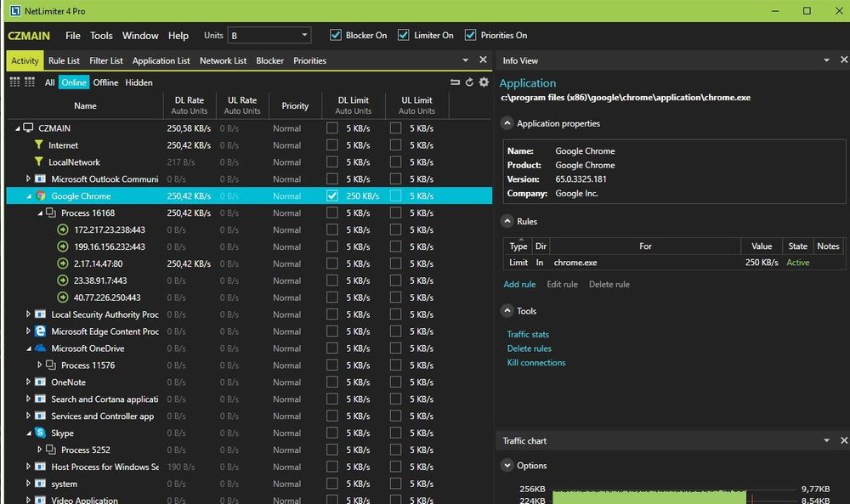Click the collapse-all rows icon
The image size is (850, 504).
(x=455, y=82)
